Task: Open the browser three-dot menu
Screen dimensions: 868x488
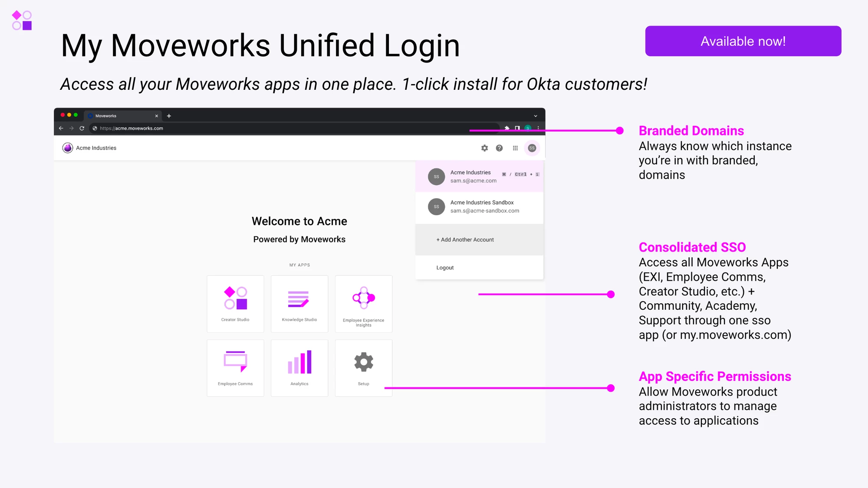Action: [x=538, y=128]
